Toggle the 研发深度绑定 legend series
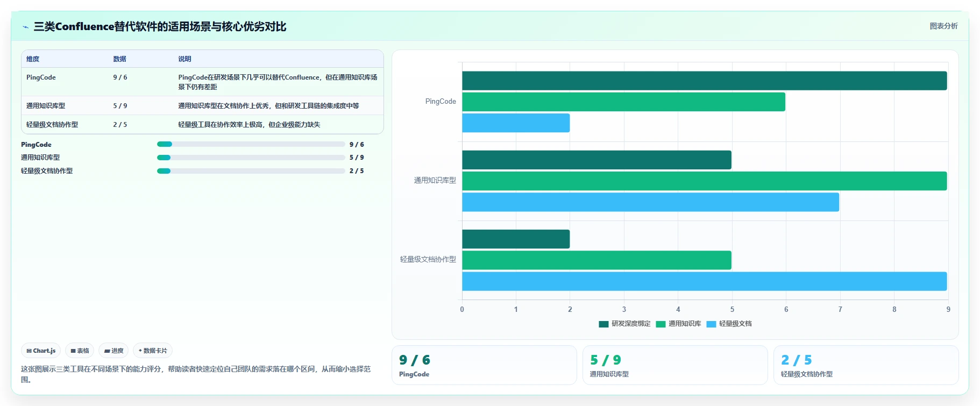980x406 pixels. tap(624, 324)
